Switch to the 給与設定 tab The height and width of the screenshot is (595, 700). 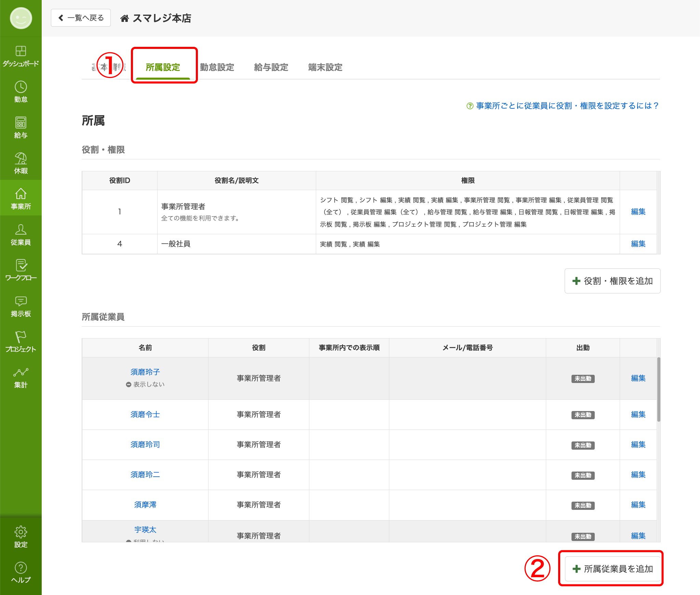[271, 67]
